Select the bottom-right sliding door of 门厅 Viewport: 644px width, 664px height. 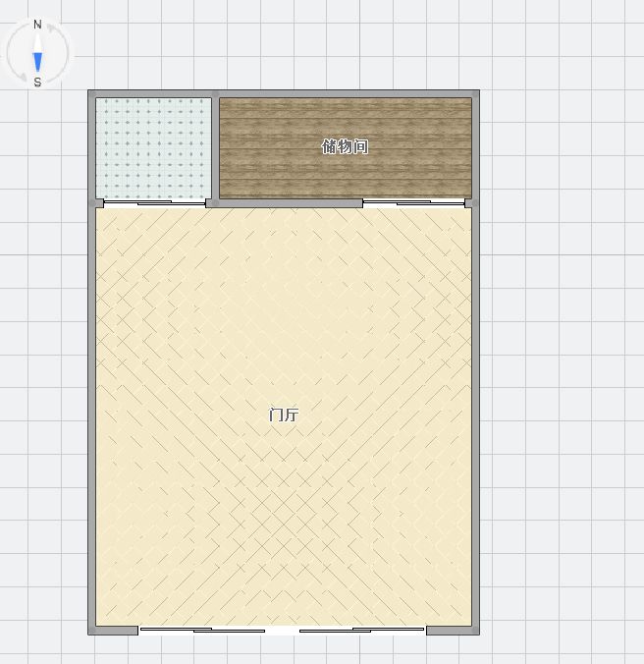tap(361, 630)
